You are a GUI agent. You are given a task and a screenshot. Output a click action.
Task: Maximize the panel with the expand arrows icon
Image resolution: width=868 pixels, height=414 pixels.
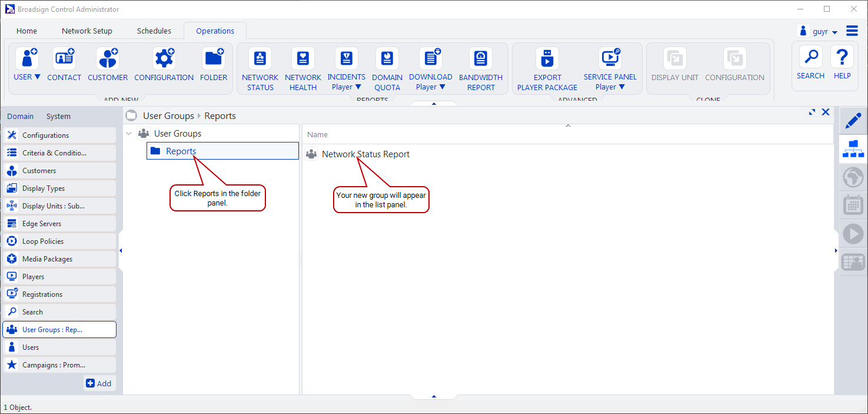812,112
